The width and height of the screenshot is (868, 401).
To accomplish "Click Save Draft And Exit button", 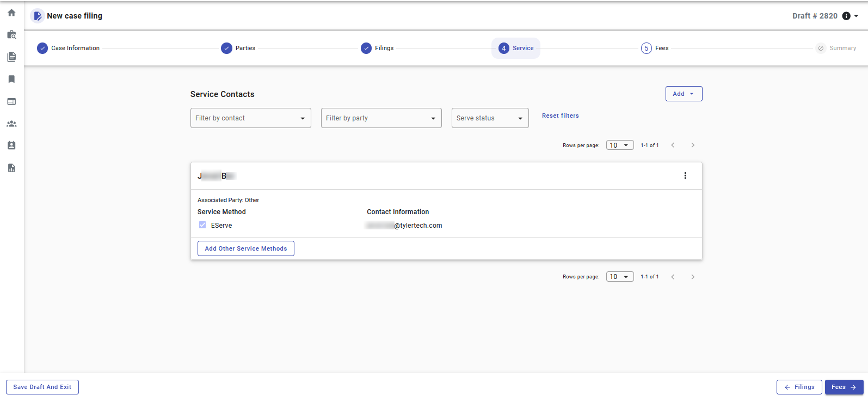I will click(42, 387).
